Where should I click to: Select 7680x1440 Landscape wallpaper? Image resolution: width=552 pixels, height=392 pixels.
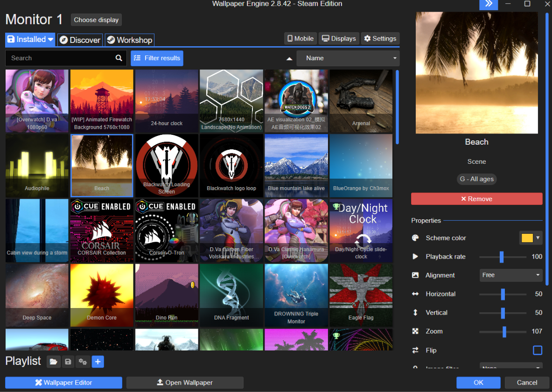pyautogui.click(x=231, y=101)
